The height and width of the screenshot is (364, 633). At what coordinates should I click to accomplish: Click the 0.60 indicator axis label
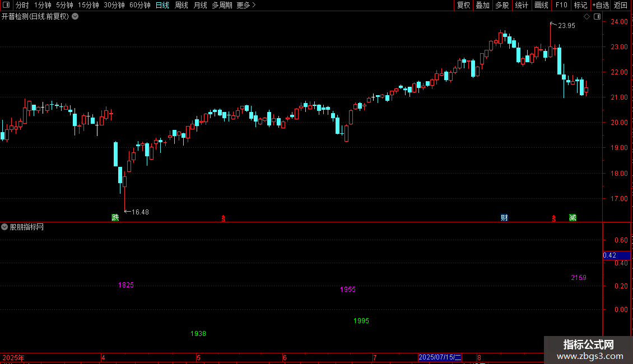point(621,240)
